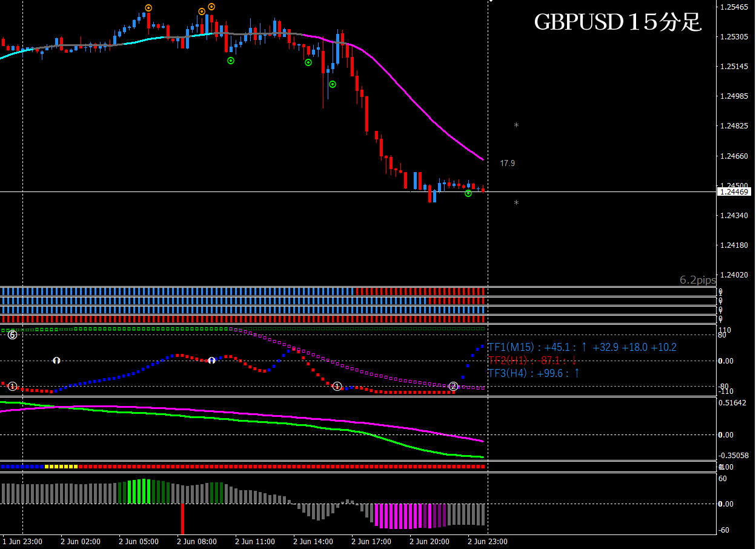The image size is (756, 549).
Task: Click the current price box 1.24469
Action: pyautogui.click(x=734, y=191)
